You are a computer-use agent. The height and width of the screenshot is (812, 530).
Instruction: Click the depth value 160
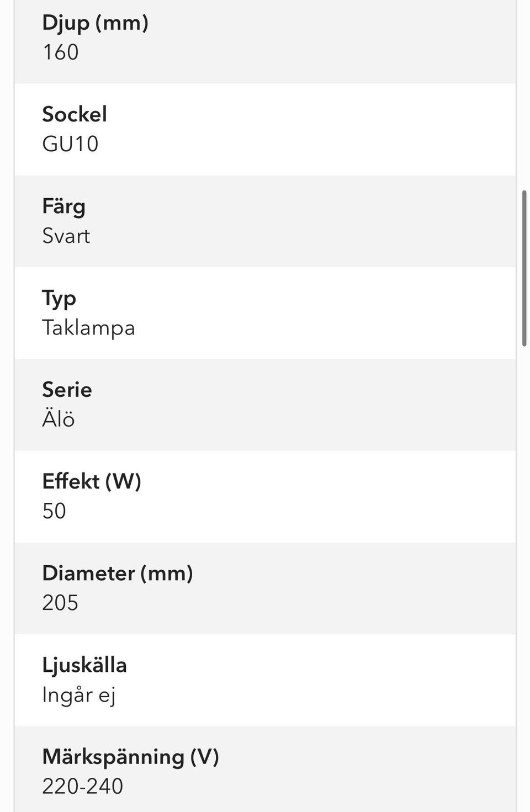(x=61, y=52)
